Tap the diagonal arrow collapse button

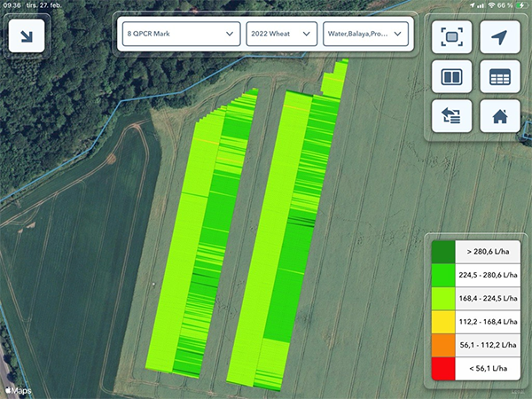coord(27,36)
